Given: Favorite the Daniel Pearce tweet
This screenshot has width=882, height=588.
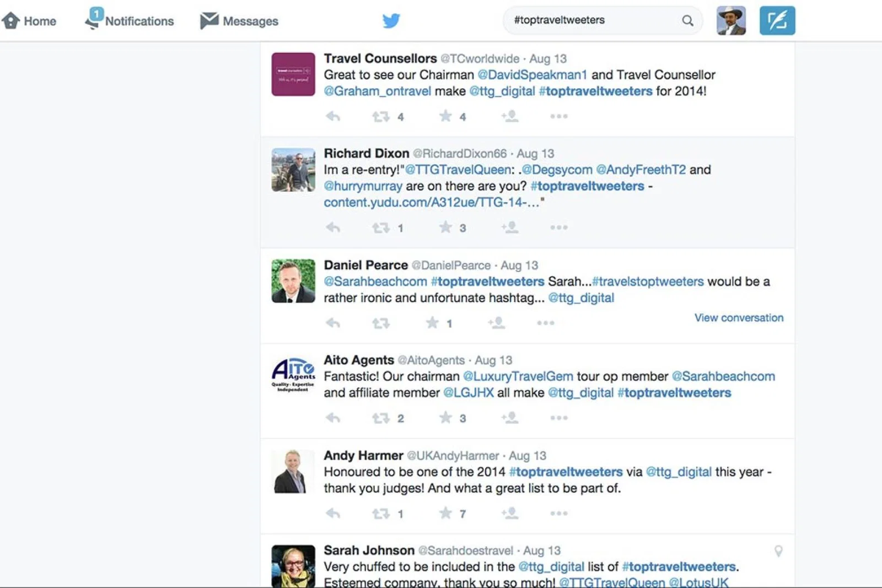Looking at the screenshot, I should (x=432, y=322).
